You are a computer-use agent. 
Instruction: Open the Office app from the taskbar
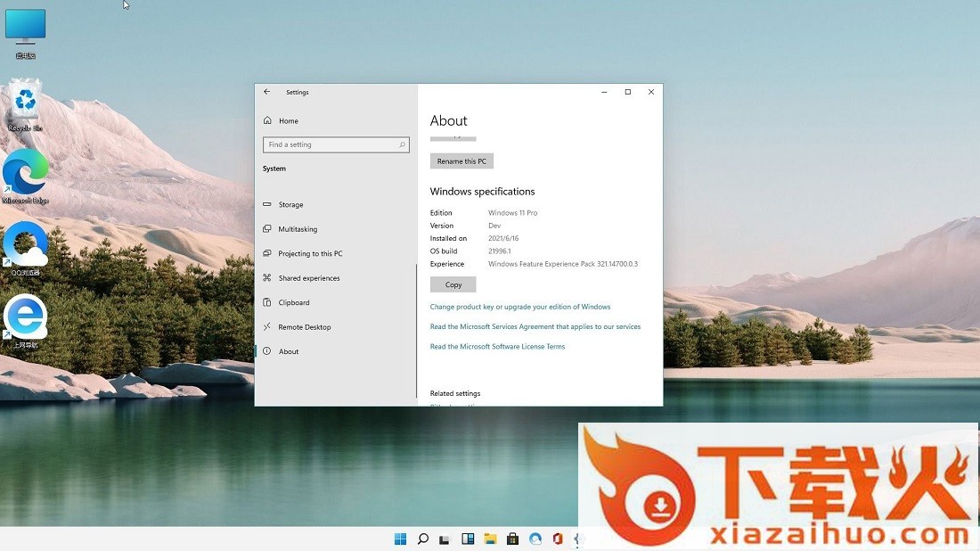(558, 539)
